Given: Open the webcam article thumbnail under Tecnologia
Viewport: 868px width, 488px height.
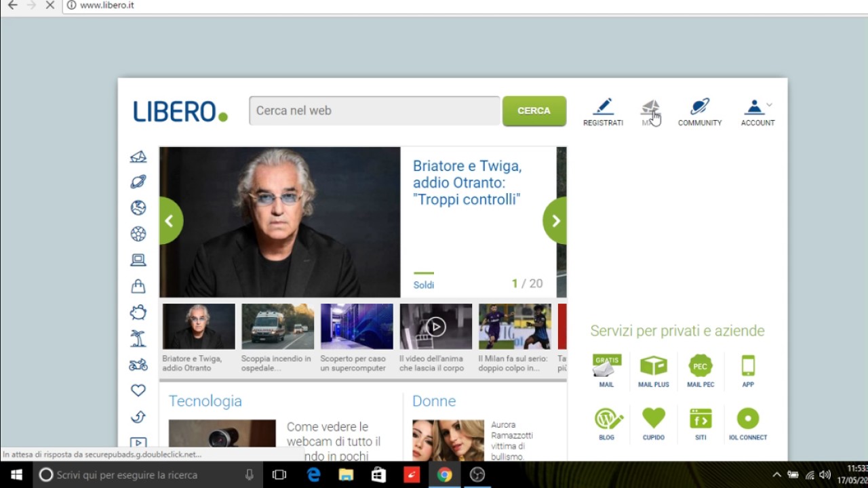Looking at the screenshot, I should [222, 441].
